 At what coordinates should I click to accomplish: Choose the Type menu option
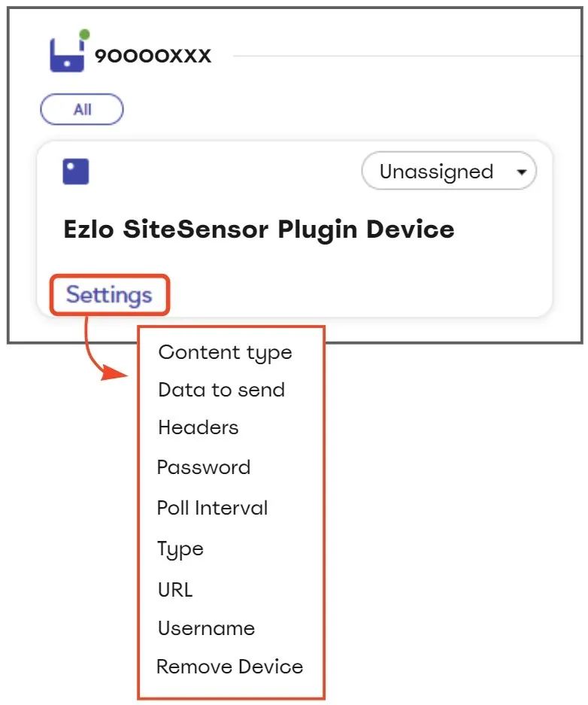click(180, 549)
